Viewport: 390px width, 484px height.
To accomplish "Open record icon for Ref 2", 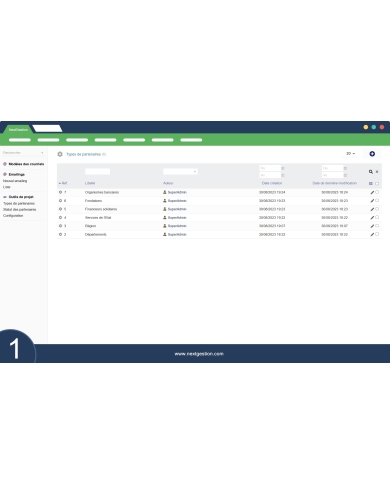I will pos(60,234).
